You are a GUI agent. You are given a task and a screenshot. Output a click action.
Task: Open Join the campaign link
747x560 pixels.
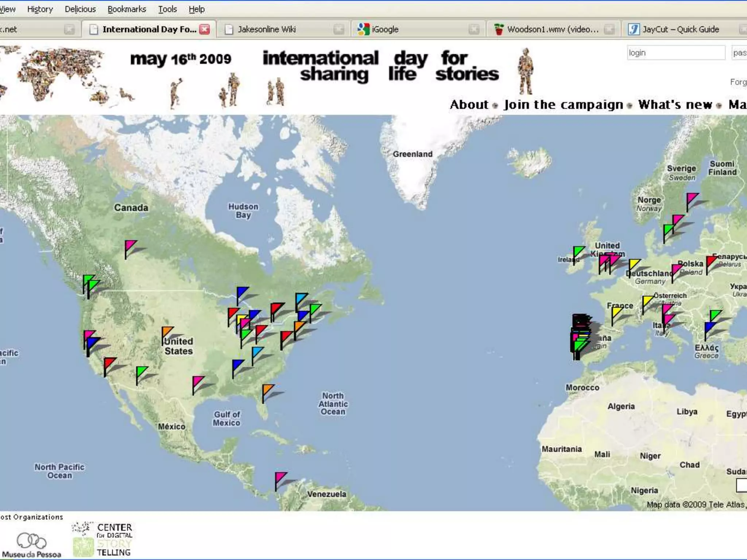(x=564, y=105)
